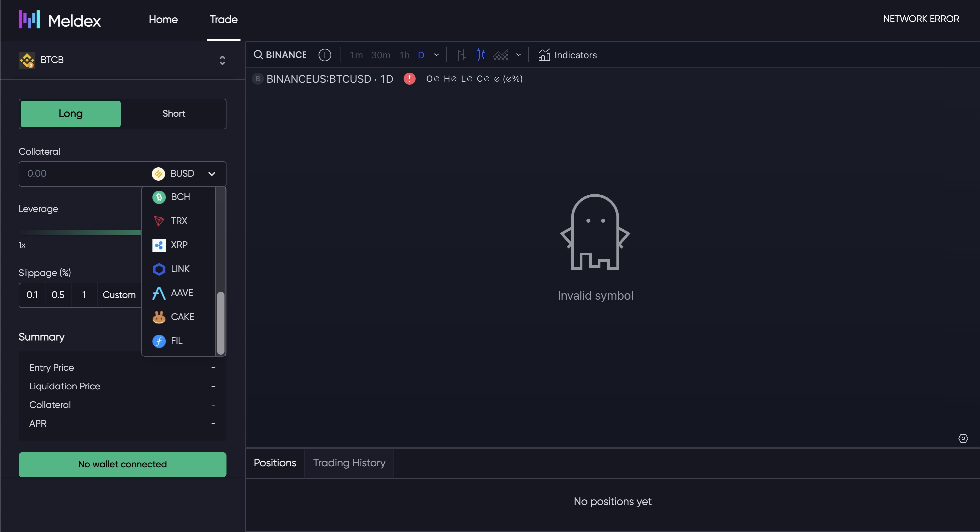Expand the timeframe interval chevron

coord(436,55)
